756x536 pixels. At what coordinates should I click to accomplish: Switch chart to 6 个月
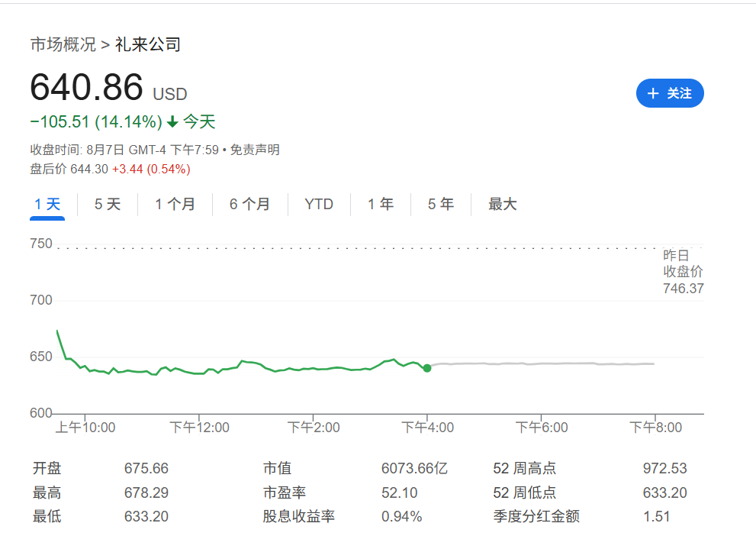(249, 204)
